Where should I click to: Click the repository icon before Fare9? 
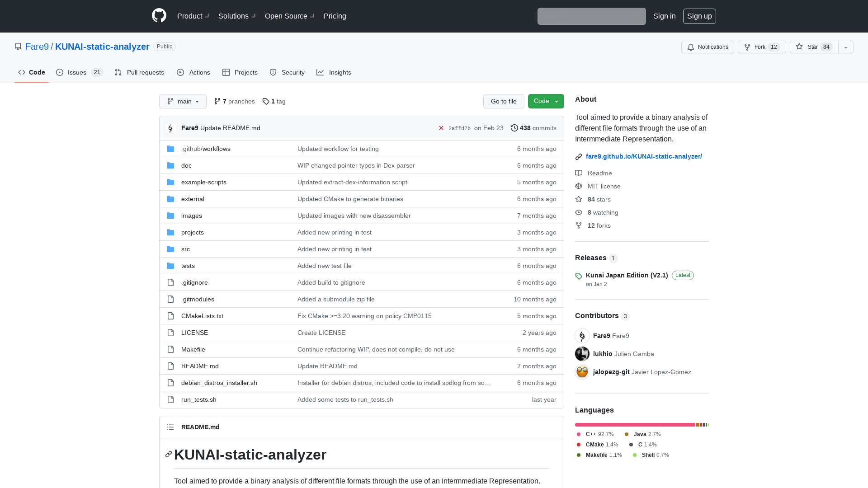coord(18,47)
